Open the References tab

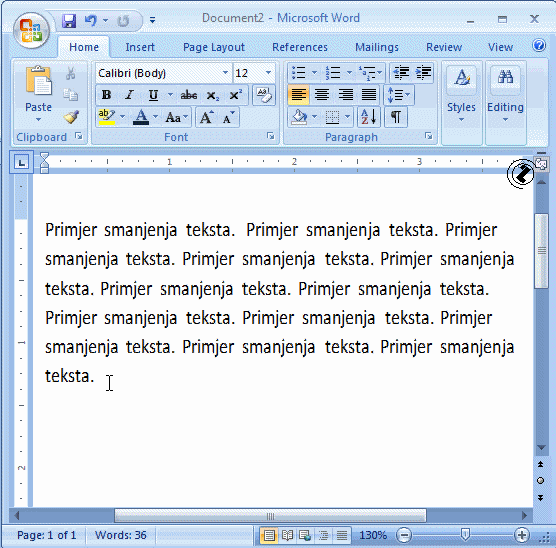[x=300, y=47]
